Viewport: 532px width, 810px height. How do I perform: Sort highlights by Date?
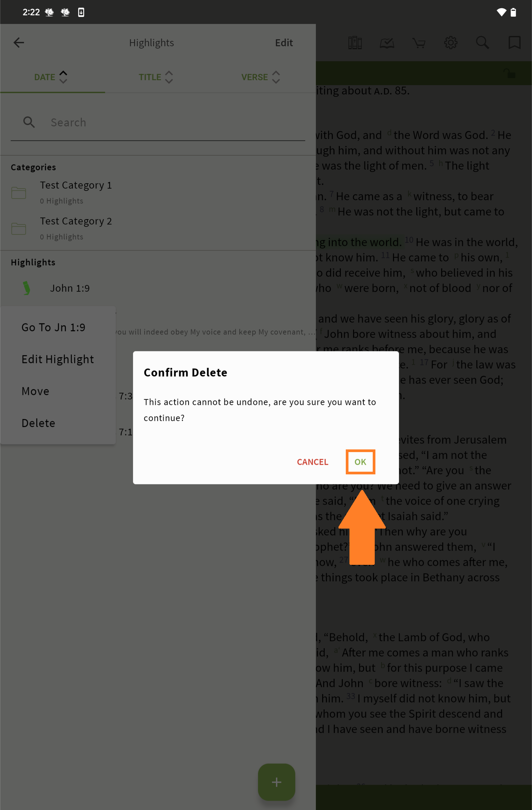coord(51,77)
